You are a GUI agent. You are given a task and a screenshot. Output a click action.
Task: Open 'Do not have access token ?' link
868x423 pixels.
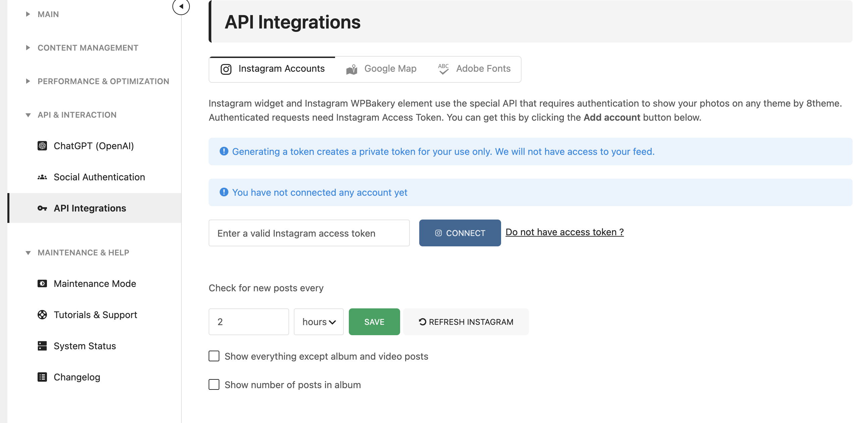pos(564,232)
